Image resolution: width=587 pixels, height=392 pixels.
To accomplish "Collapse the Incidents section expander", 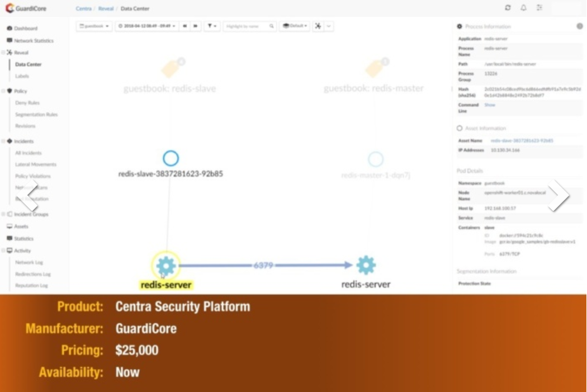I will coord(3,141).
